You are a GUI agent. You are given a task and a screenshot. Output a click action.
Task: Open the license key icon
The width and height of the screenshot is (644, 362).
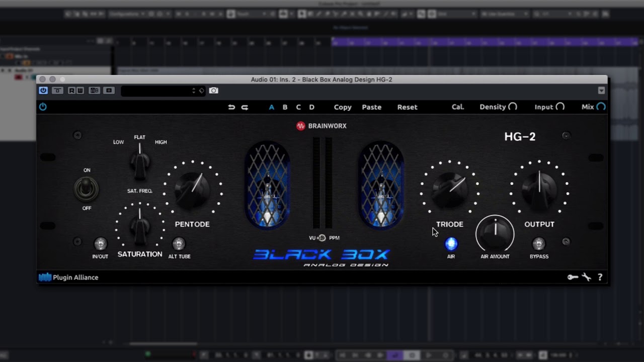(x=573, y=277)
